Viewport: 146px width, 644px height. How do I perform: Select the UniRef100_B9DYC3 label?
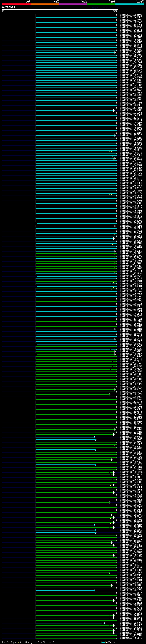pyautogui.click(x=131, y=618)
